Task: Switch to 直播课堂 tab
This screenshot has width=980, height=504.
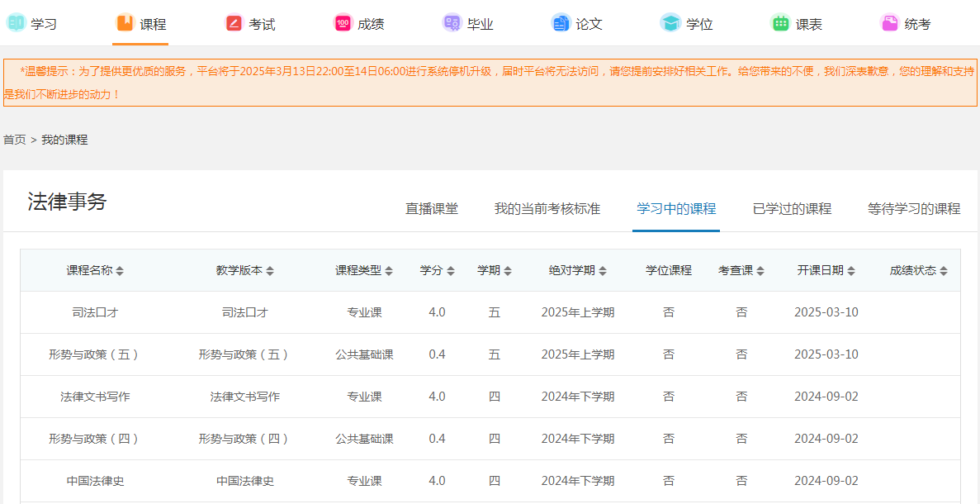Action: (x=431, y=209)
